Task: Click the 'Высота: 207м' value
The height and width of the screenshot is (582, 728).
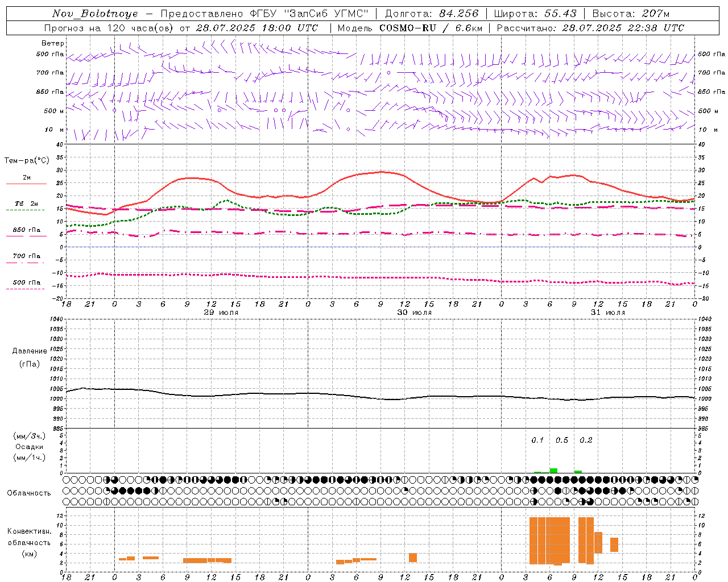Action: 631,14
